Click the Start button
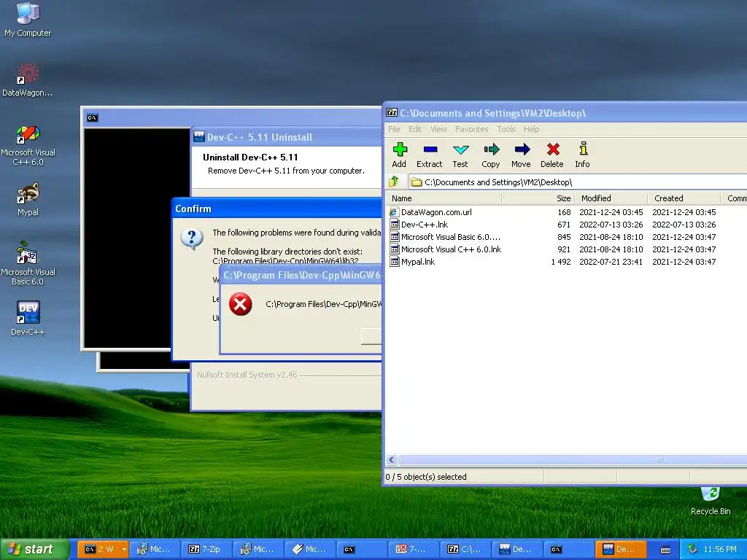Viewport: 747px width, 560px height. click(34, 549)
